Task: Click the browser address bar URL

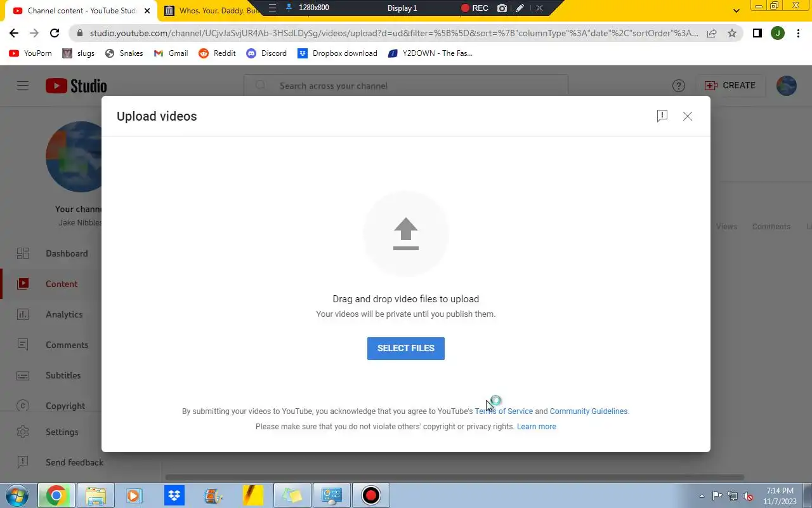Action: pos(393,33)
